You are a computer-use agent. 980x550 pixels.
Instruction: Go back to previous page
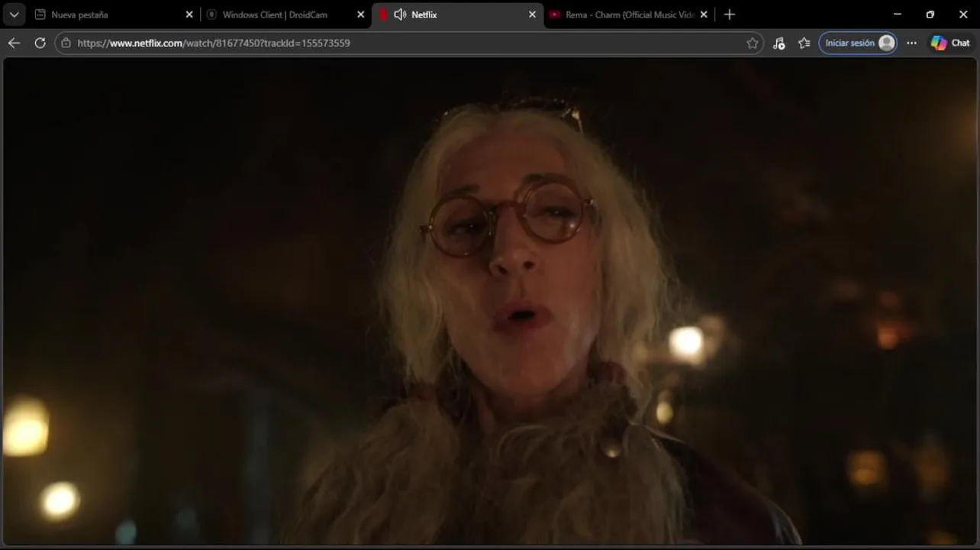coord(14,43)
